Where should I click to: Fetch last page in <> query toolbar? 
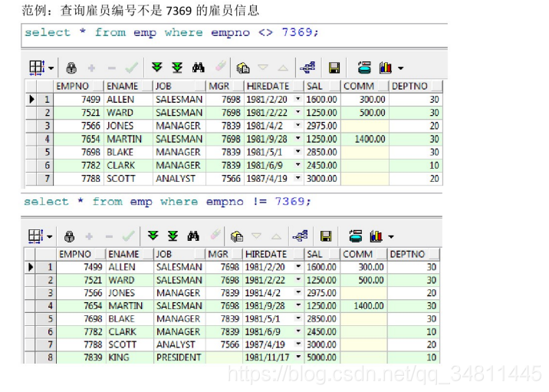pos(177,68)
